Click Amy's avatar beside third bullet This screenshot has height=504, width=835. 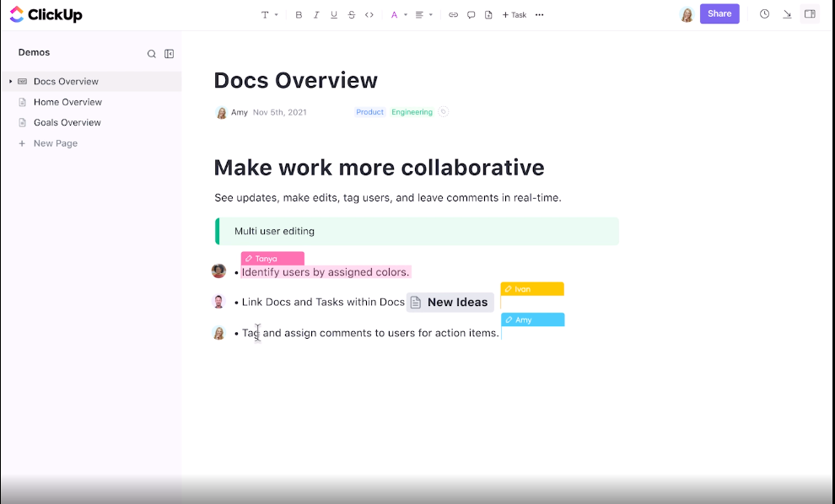[x=218, y=333]
